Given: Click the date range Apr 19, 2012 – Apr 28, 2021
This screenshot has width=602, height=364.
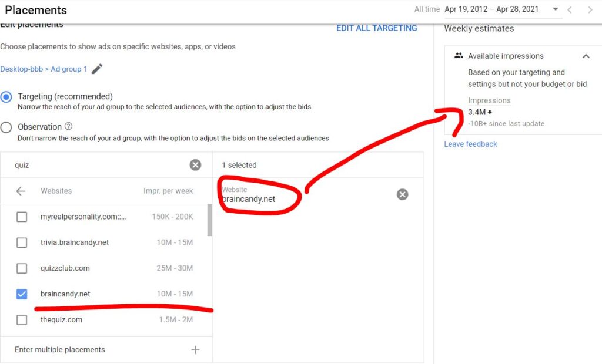Looking at the screenshot, I should [491, 9].
